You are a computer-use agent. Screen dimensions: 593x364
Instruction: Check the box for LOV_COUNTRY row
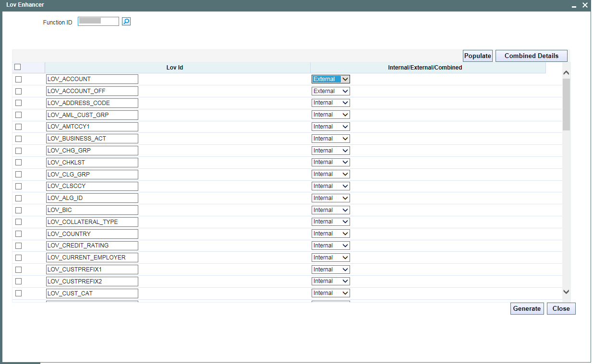coord(19,234)
